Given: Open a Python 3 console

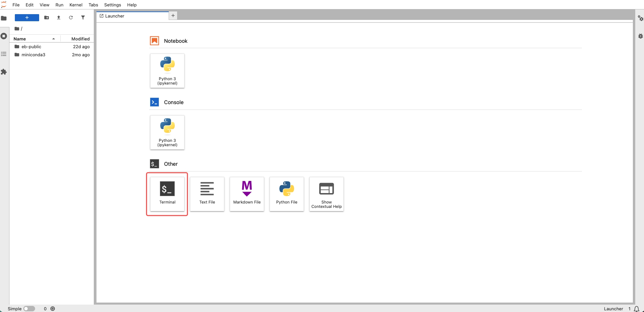Looking at the screenshot, I should point(167,132).
